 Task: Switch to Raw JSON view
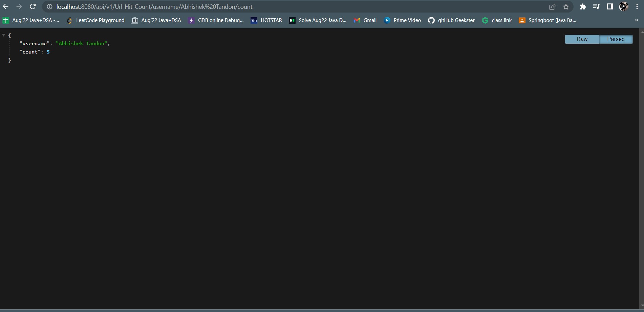click(582, 39)
